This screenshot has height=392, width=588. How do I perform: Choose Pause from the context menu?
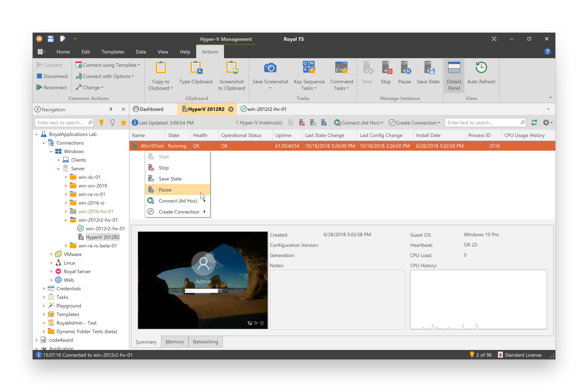pyautogui.click(x=165, y=190)
